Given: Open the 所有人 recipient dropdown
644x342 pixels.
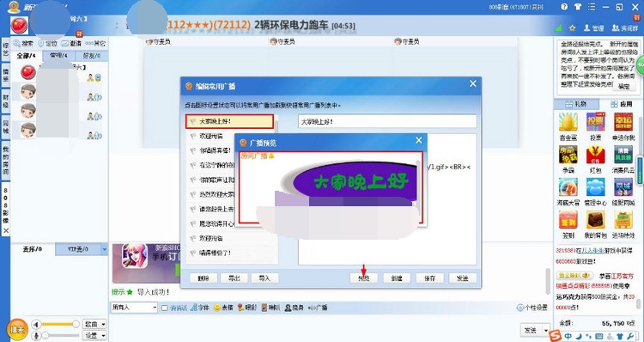Looking at the screenshot, I should click(x=134, y=308).
